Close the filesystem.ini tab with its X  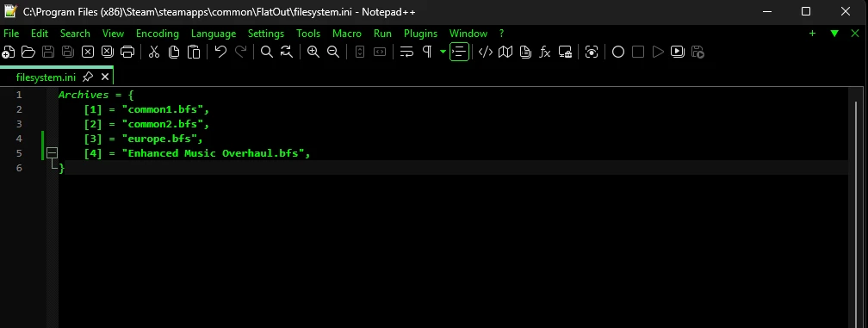[105, 77]
